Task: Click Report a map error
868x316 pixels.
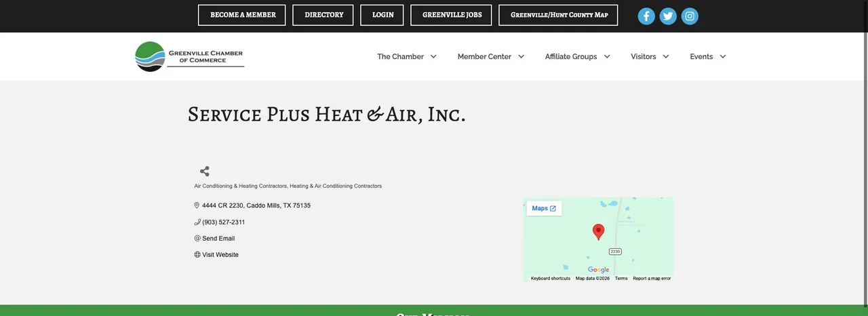Action: point(652,279)
